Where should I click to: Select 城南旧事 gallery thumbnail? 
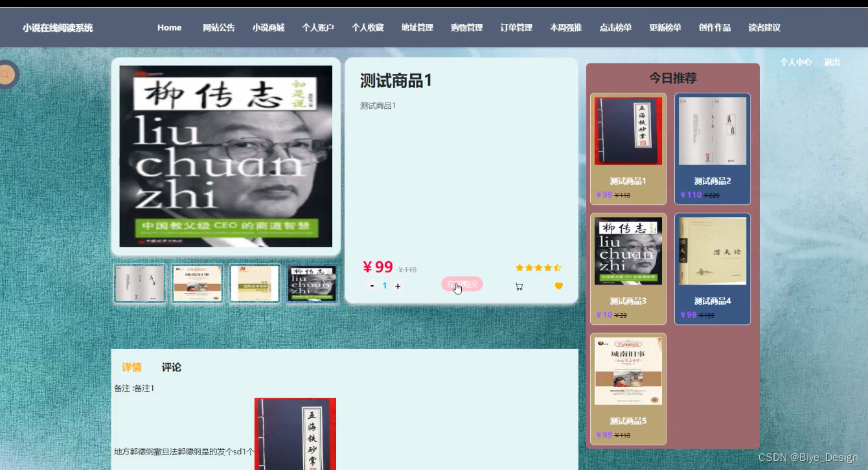[x=197, y=283]
